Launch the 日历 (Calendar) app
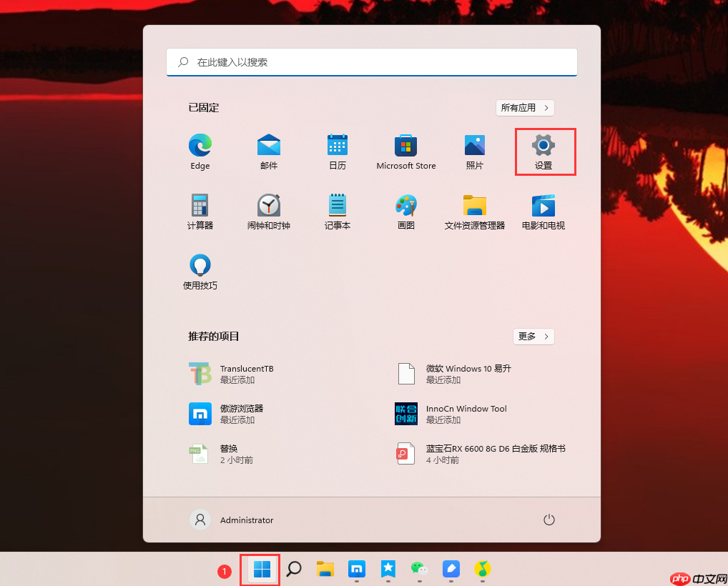 click(337, 145)
